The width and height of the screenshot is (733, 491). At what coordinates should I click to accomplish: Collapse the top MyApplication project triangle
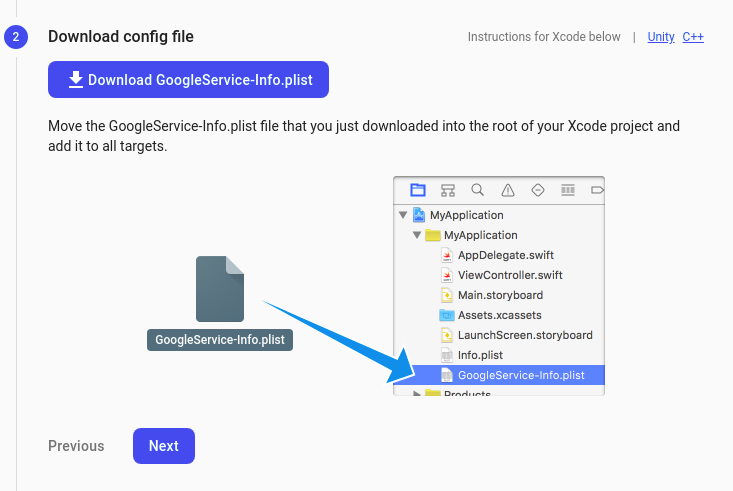[x=403, y=215]
